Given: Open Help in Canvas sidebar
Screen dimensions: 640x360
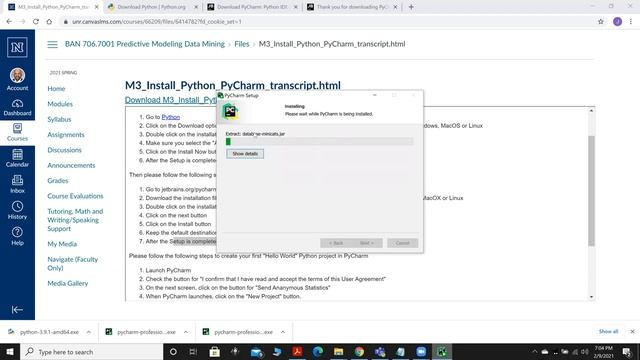Looking at the screenshot, I should 17,237.
